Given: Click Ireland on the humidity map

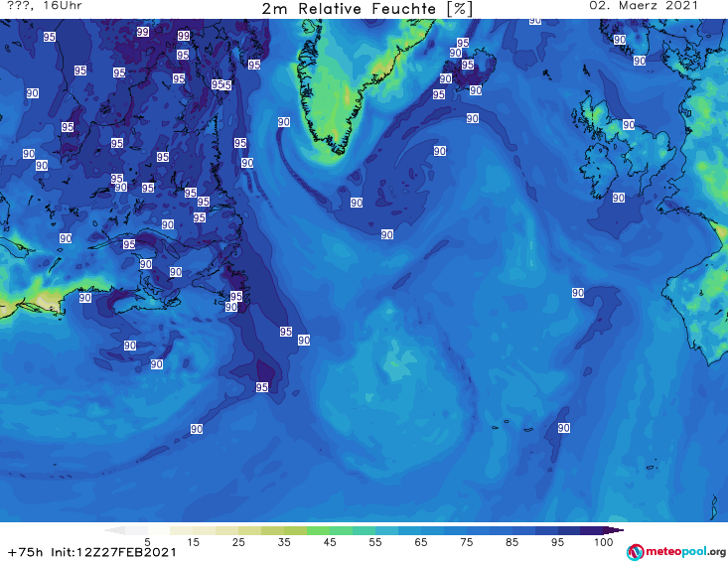Looking at the screenshot, I should 597,172.
